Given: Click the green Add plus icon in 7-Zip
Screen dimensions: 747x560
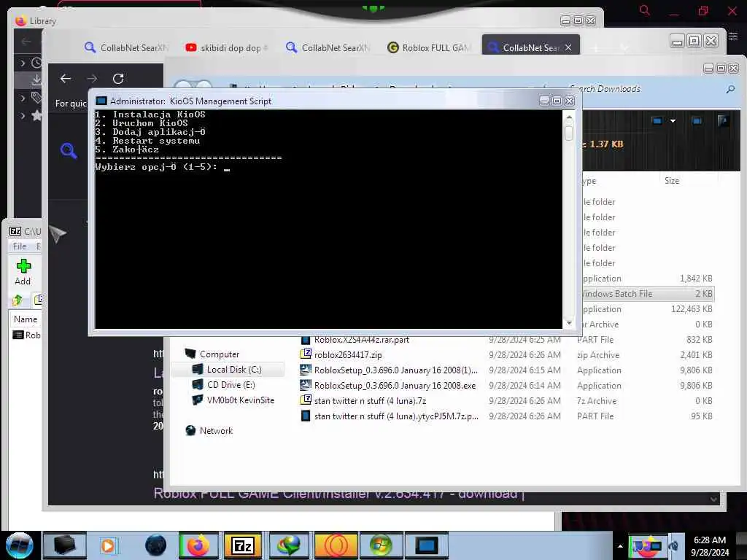Looking at the screenshot, I should [x=23, y=266].
